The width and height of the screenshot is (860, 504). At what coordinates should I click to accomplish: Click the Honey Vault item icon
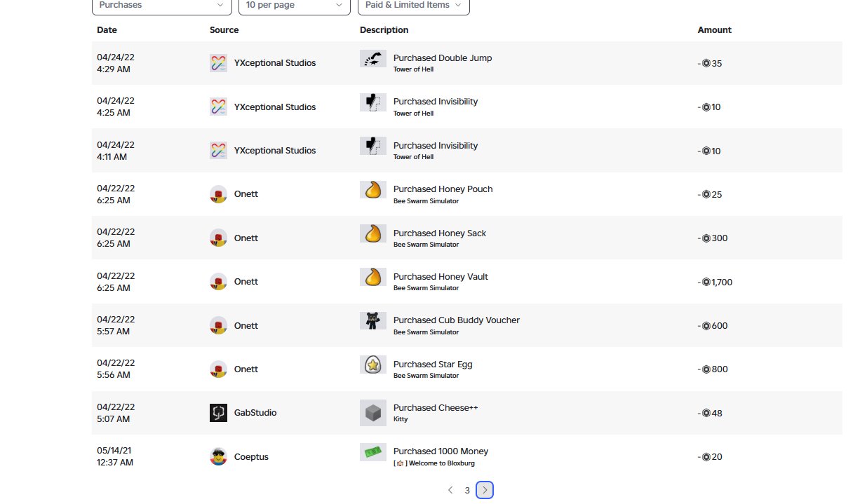point(373,277)
